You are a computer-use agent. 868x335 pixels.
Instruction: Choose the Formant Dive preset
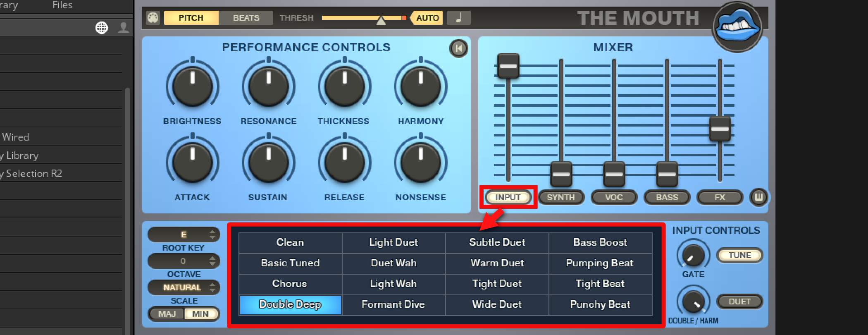[x=393, y=305]
